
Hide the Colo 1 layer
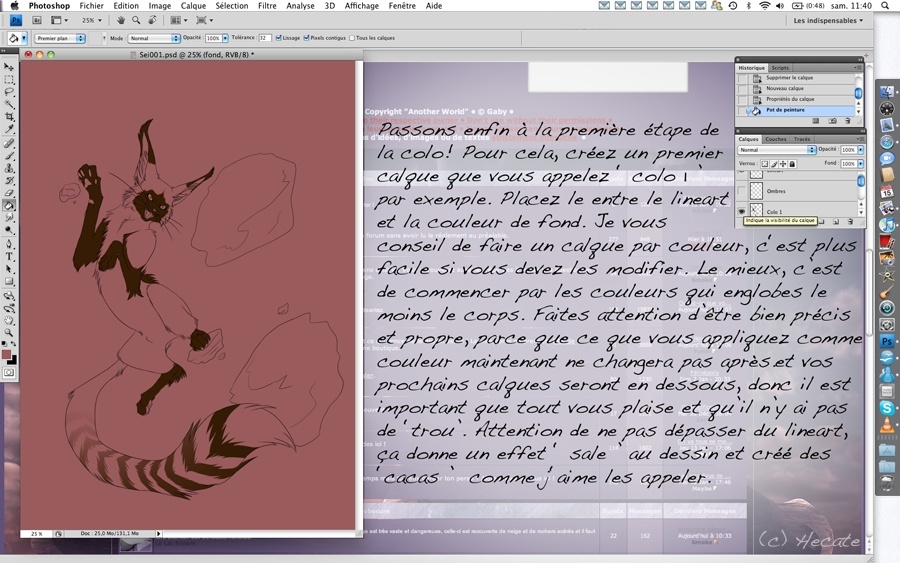(x=742, y=211)
